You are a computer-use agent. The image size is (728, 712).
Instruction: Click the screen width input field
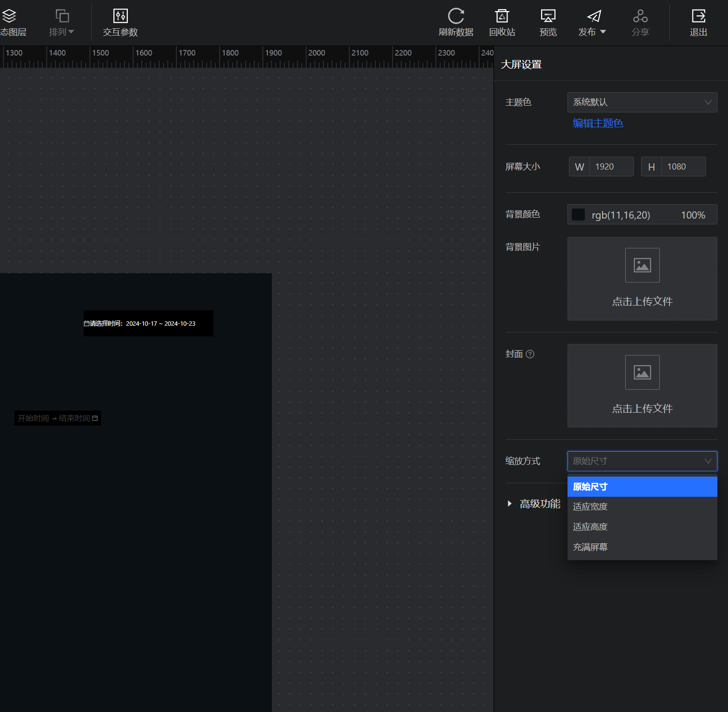611,167
